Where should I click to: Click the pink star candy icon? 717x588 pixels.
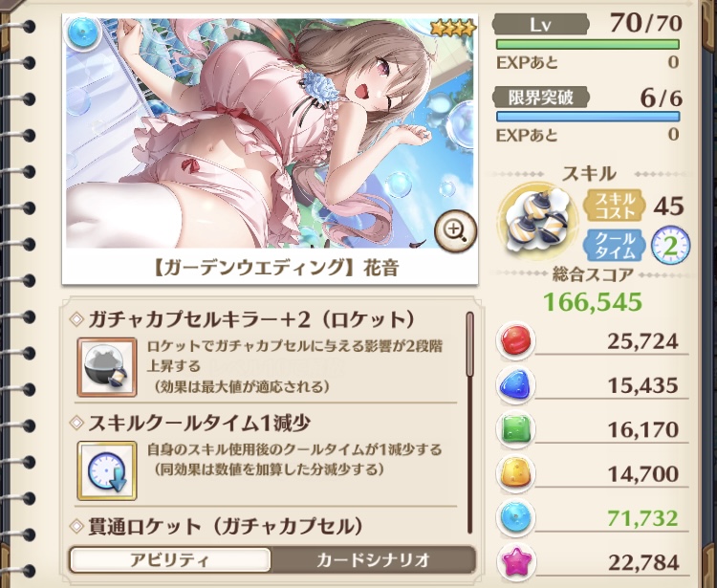515,562
